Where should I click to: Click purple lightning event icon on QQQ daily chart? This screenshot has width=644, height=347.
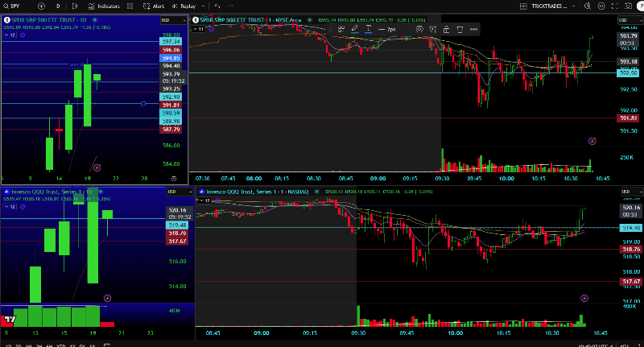107,298
